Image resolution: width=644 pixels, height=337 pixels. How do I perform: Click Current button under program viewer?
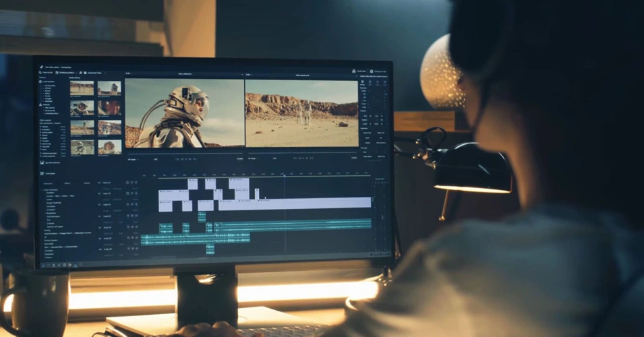pyautogui.click(x=354, y=158)
